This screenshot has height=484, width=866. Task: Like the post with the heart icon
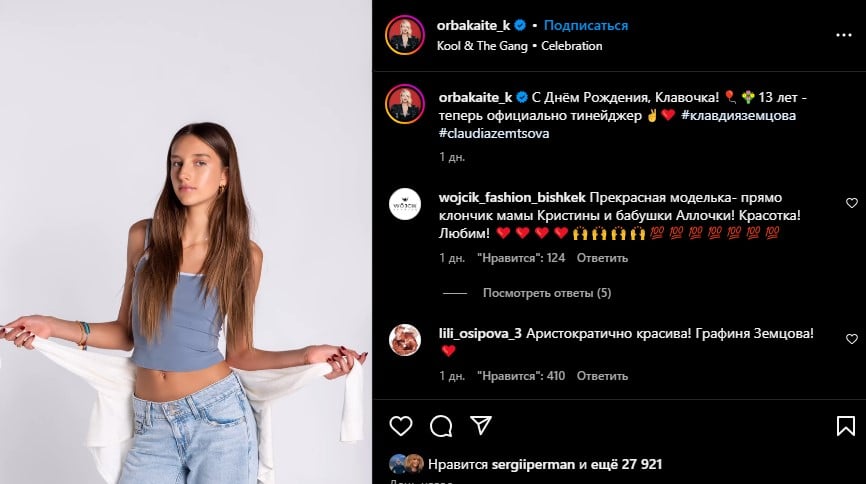pyautogui.click(x=401, y=426)
